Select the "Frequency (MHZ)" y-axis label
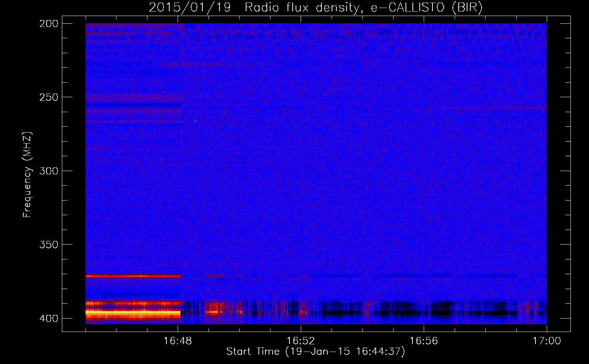The image size is (589, 364). pyautogui.click(x=27, y=175)
